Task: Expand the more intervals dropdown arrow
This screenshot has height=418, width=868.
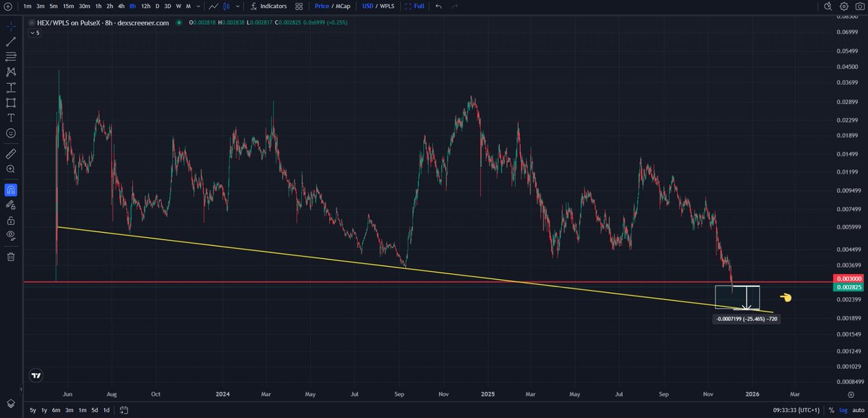Action: [198, 6]
